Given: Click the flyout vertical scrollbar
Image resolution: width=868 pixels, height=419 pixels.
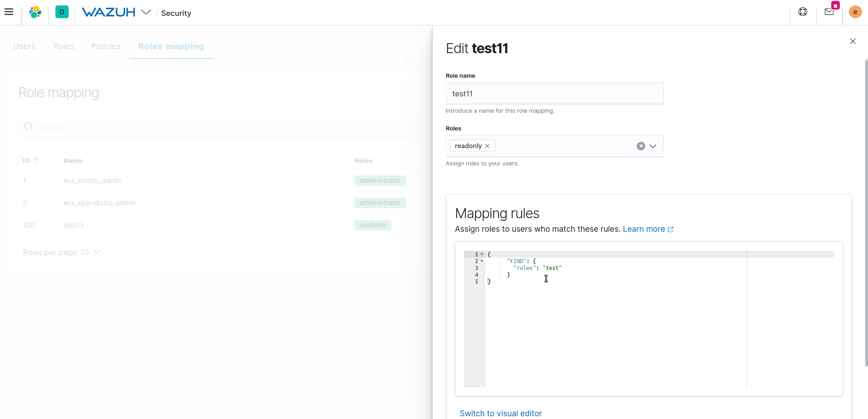Looking at the screenshot, I should coord(866,212).
